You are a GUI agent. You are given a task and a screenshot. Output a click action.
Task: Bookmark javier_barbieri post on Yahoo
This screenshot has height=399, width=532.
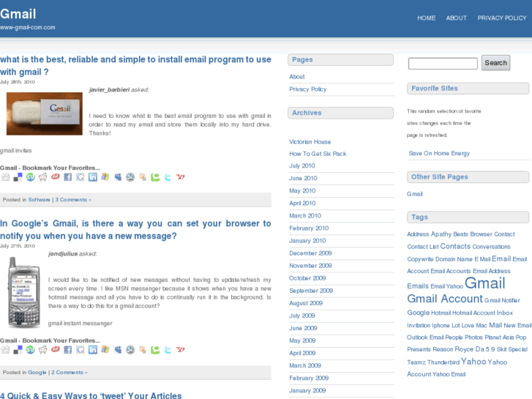coord(180,177)
